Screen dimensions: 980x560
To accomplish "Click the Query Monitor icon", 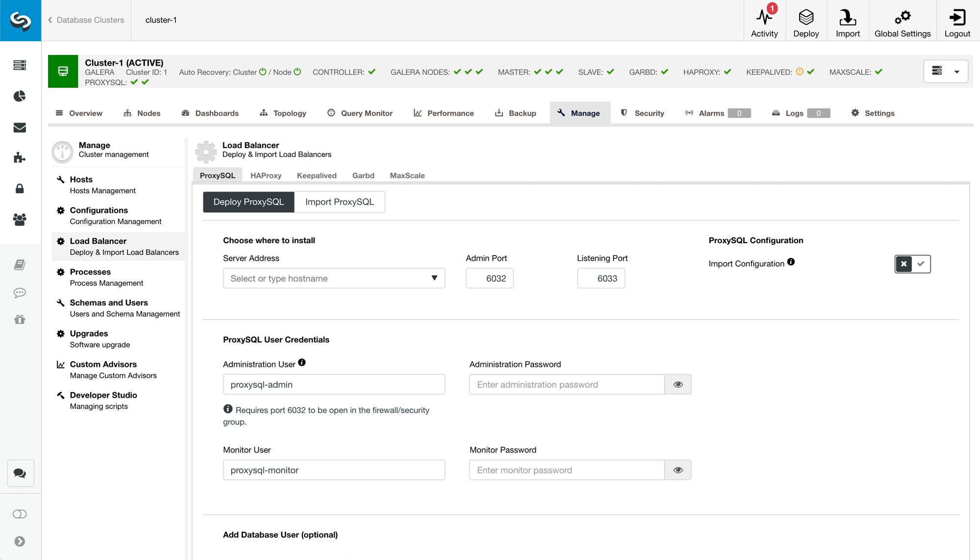I will [x=330, y=112].
